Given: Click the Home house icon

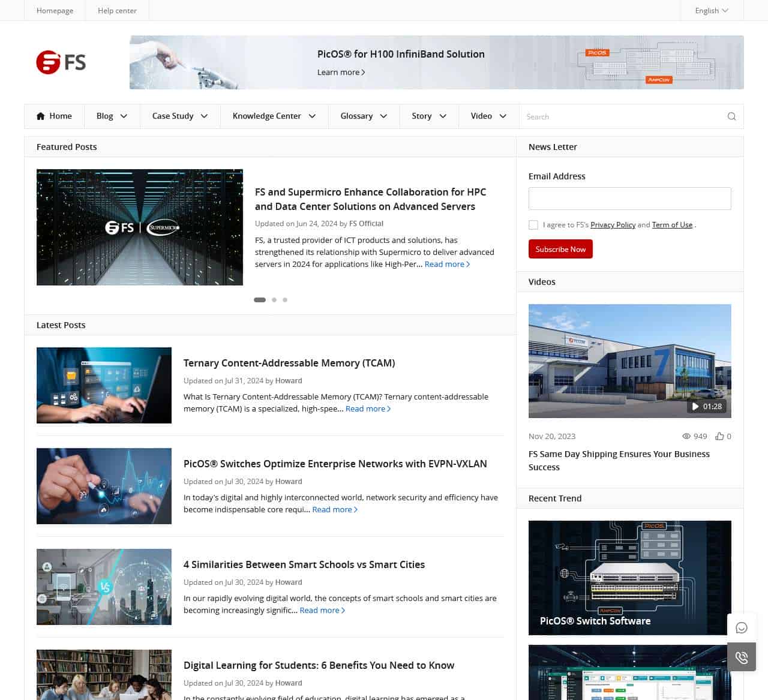Looking at the screenshot, I should [x=41, y=116].
